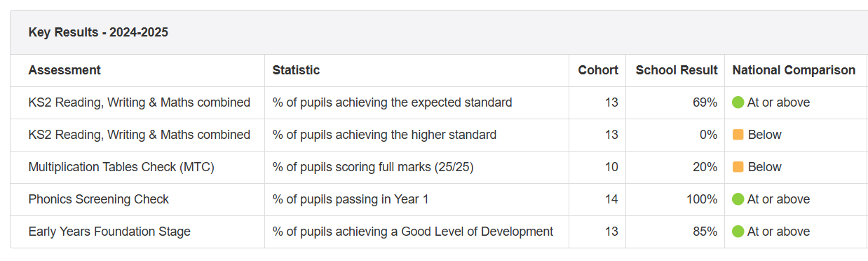Click the Cohort column header

[x=598, y=70]
